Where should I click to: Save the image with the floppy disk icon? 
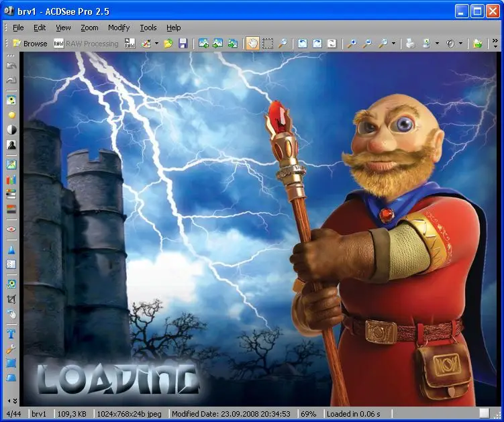pyautogui.click(x=183, y=44)
